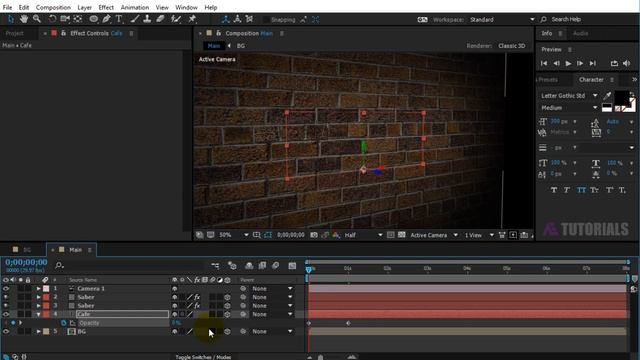Open the Animation menu
Viewport: 640px width, 360px height.
point(135,7)
